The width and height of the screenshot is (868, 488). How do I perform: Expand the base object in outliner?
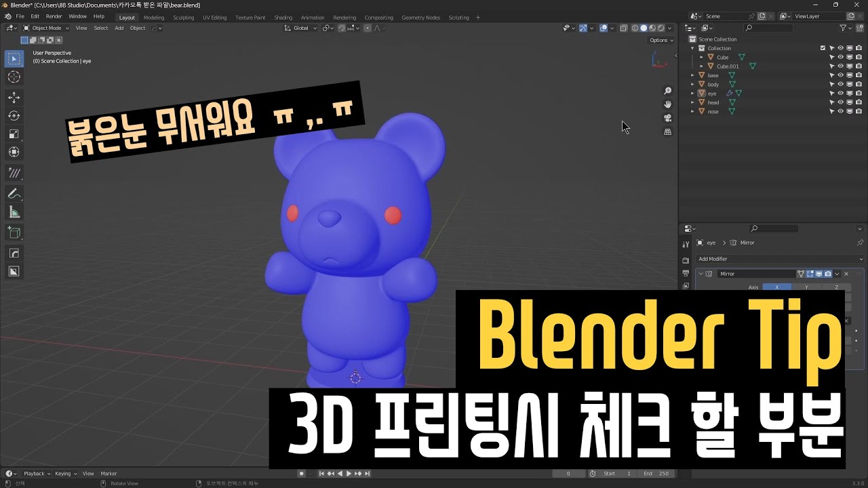(692, 75)
